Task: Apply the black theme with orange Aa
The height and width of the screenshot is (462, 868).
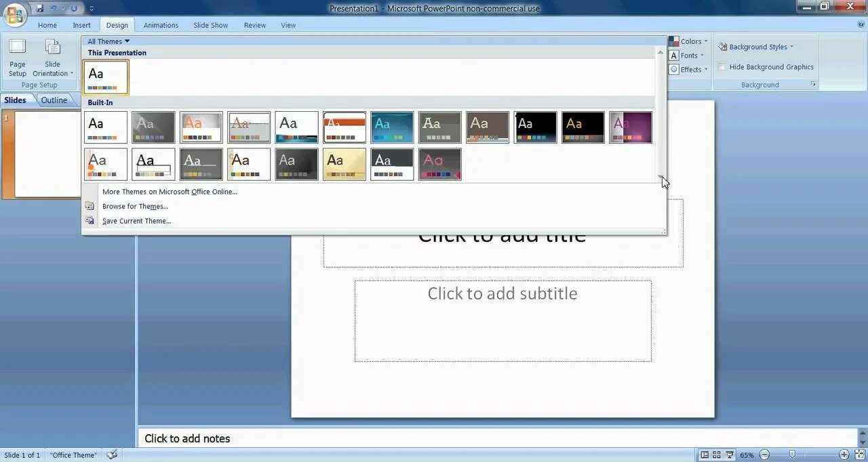Action: [x=583, y=127]
